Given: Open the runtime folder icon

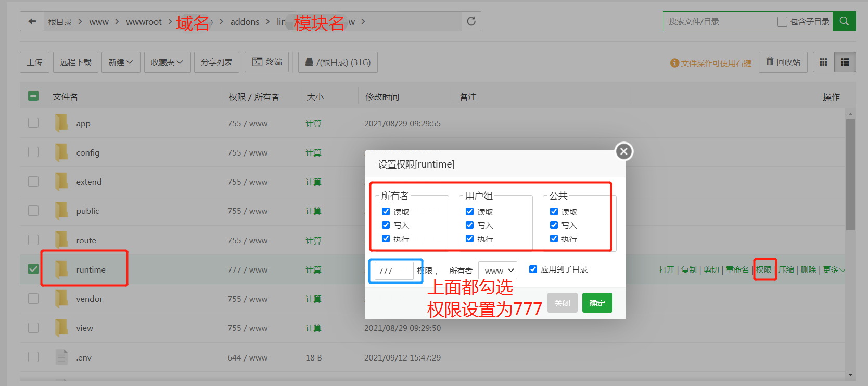Looking at the screenshot, I should click(61, 269).
